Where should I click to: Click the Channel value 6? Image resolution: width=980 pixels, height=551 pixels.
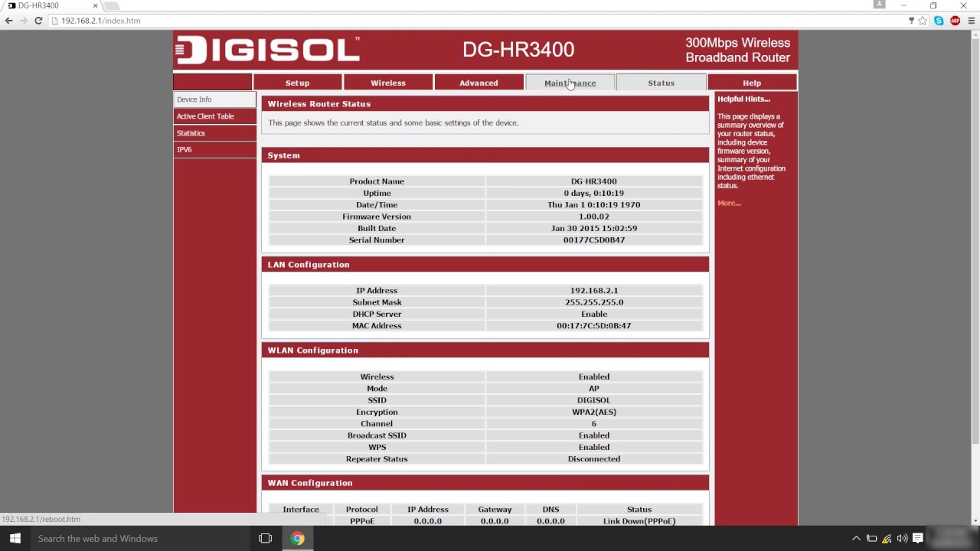pos(594,424)
